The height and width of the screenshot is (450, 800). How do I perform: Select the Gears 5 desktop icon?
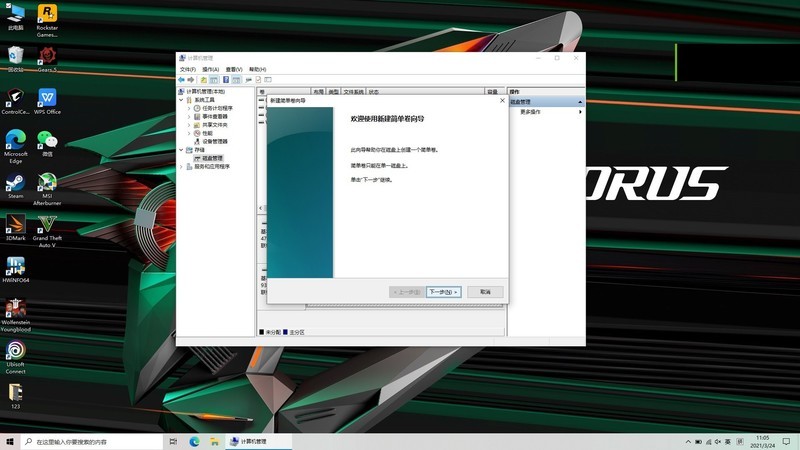click(x=47, y=59)
